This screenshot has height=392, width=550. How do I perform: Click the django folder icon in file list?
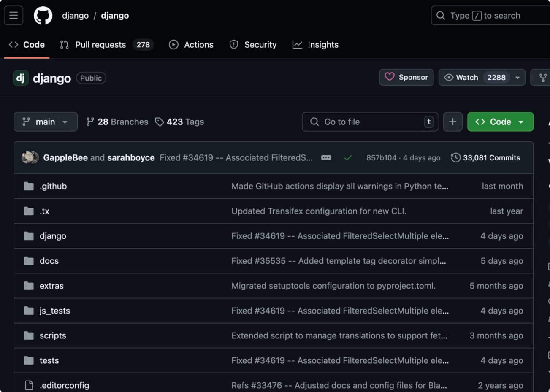[29, 236]
